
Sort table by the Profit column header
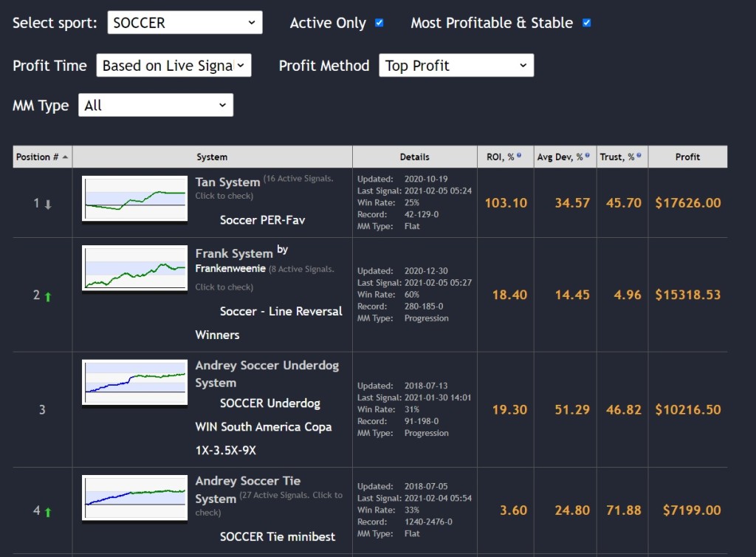[x=687, y=156]
